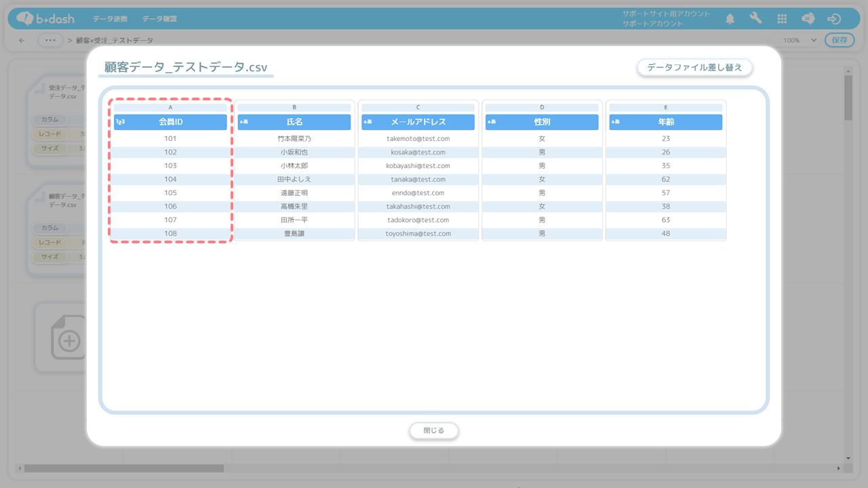Click cell 小坂和也
The height and width of the screenshot is (488, 868).
(x=294, y=152)
